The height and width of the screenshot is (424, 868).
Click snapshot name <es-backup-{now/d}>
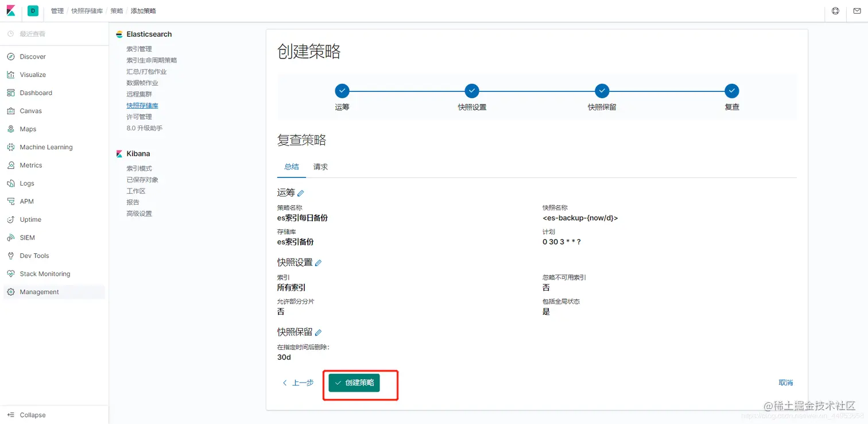point(580,218)
